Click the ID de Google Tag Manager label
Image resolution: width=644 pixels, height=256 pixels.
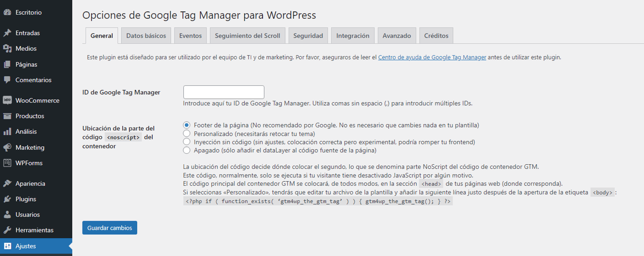(x=121, y=92)
